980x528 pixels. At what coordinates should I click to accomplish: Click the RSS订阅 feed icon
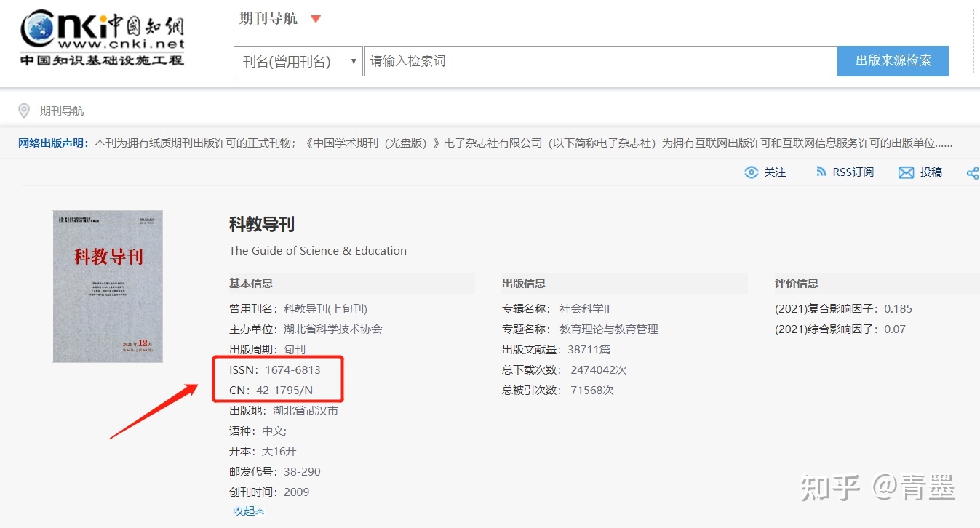[821, 172]
